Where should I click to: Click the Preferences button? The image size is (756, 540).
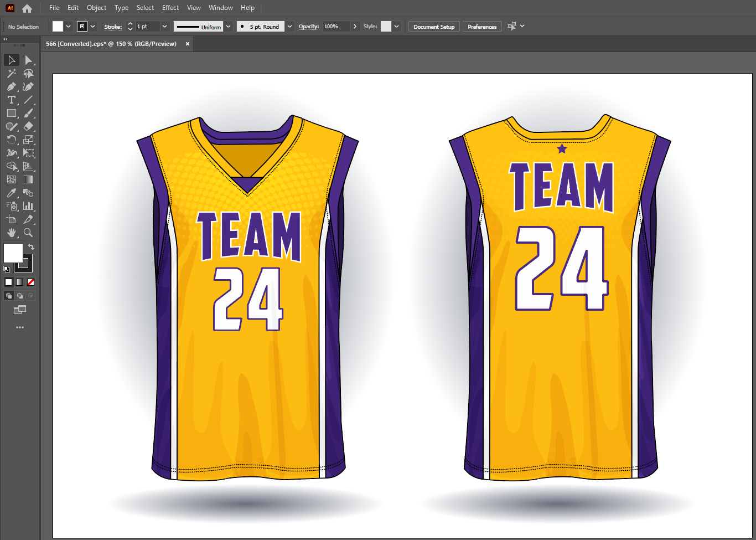(482, 27)
